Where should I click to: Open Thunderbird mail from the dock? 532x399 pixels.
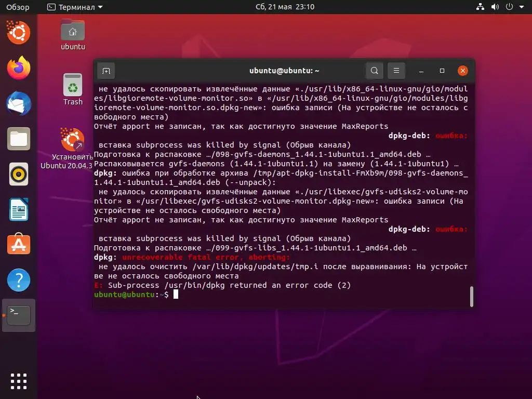tap(19, 103)
